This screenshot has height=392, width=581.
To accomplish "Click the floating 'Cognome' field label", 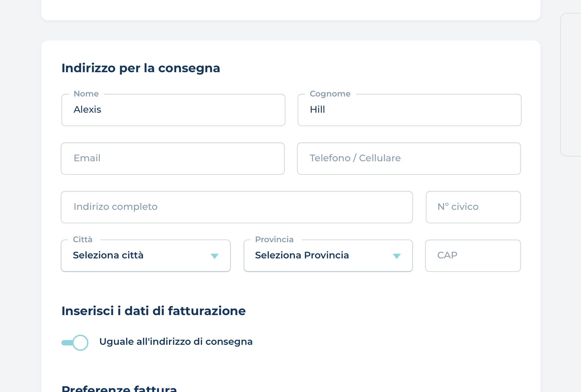I will click(330, 94).
